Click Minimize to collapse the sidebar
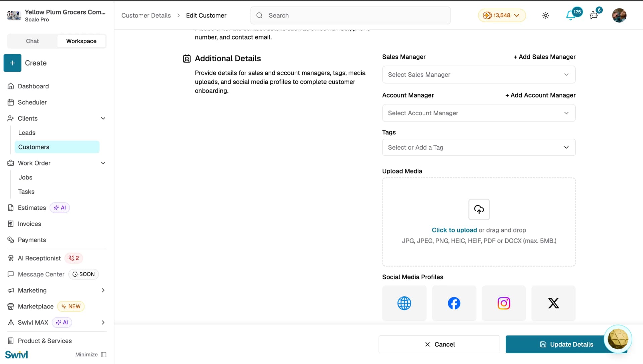Image resolution: width=643 pixels, height=364 pixels. 91,355
